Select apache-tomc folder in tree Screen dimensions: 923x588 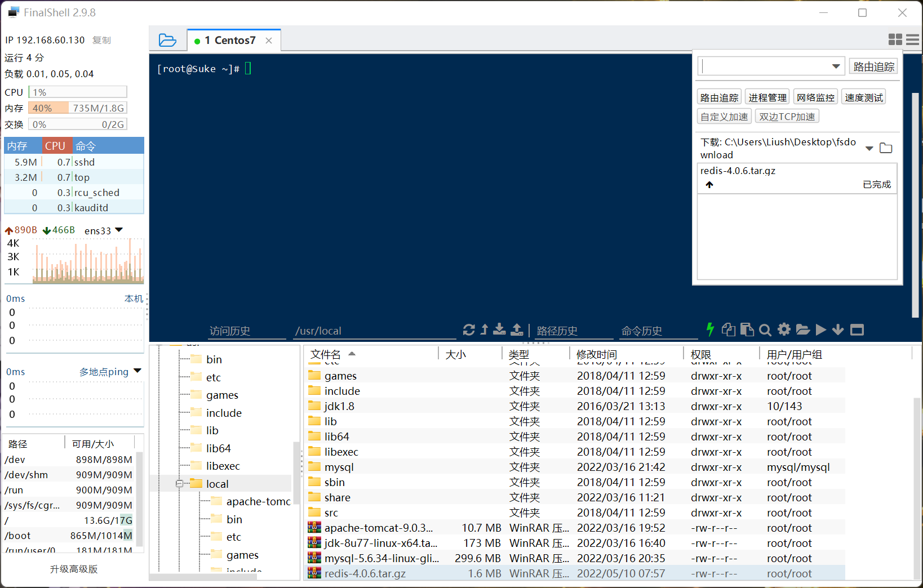tap(251, 501)
